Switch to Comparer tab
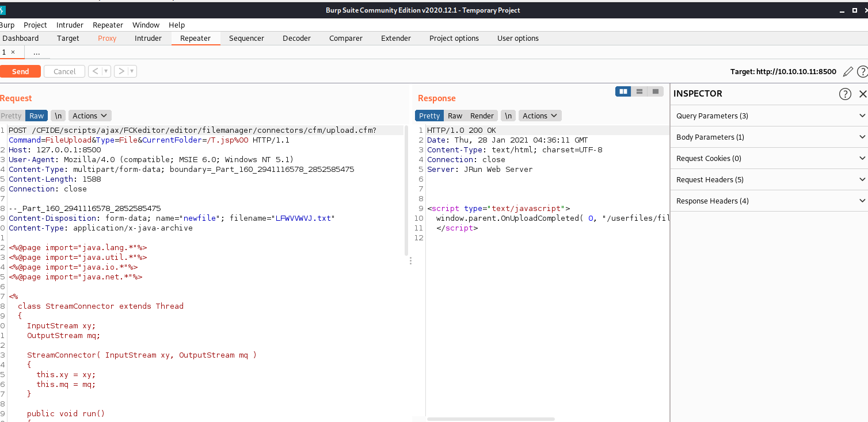The height and width of the screenshot is (422, 868). click(346, 38)
